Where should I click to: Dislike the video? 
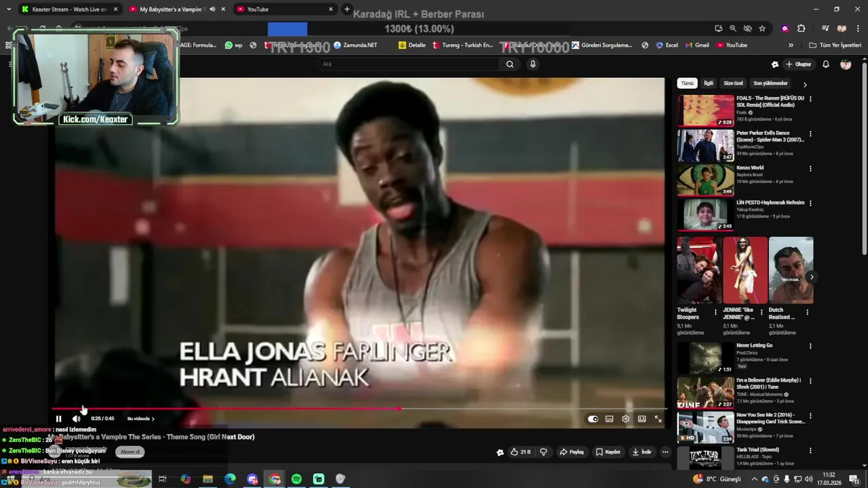coord(543,452)
